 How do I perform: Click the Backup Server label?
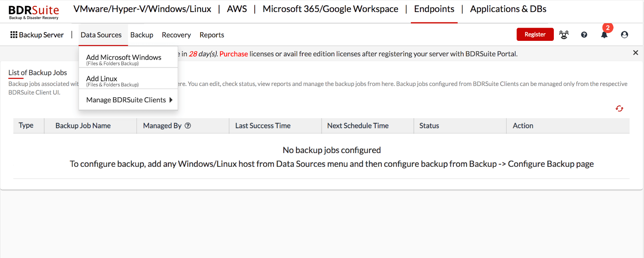click(x=41, y=35)
